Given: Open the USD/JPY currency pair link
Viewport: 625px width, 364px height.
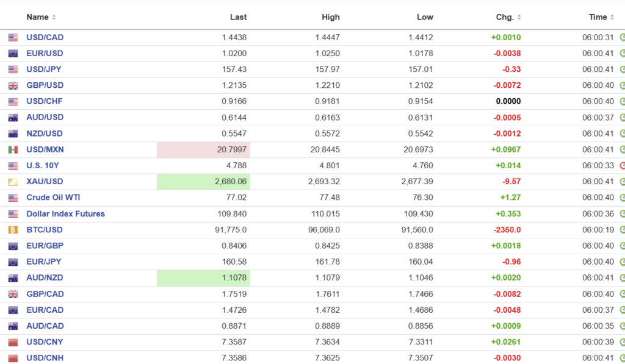Looking at the screenshot, I should pos(45,70).
